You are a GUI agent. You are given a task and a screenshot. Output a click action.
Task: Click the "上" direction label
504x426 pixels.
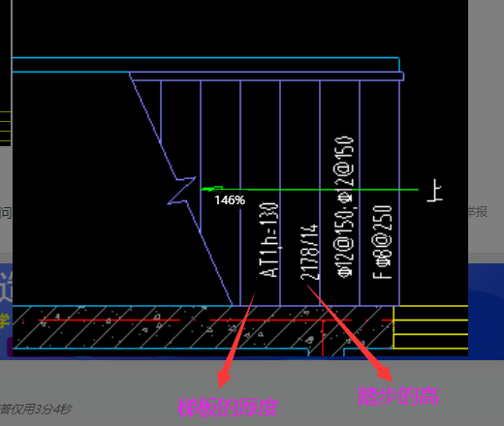(x=434, y=191)
